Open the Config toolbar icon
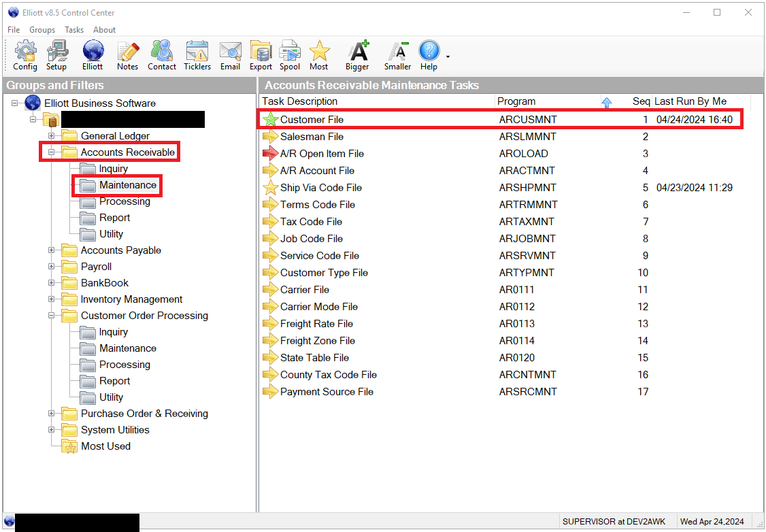The height and width of the screenshot is (532, 766). click(x=25, y=55)
